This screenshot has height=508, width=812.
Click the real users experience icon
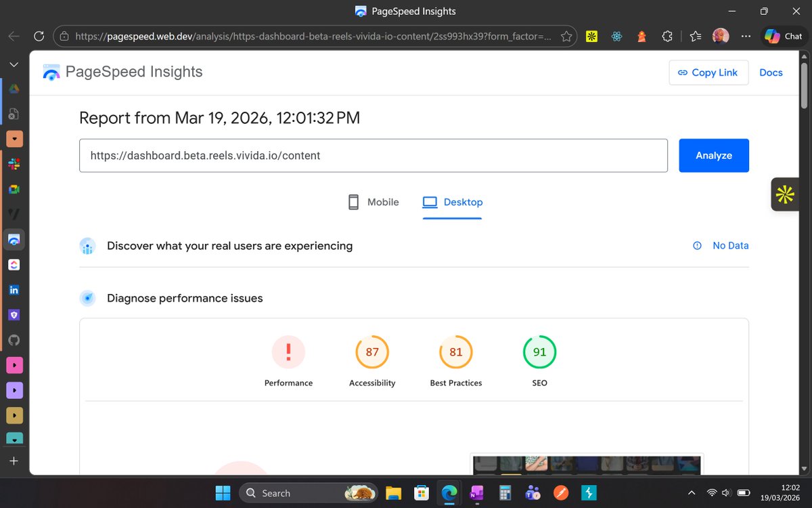point(87,246)
